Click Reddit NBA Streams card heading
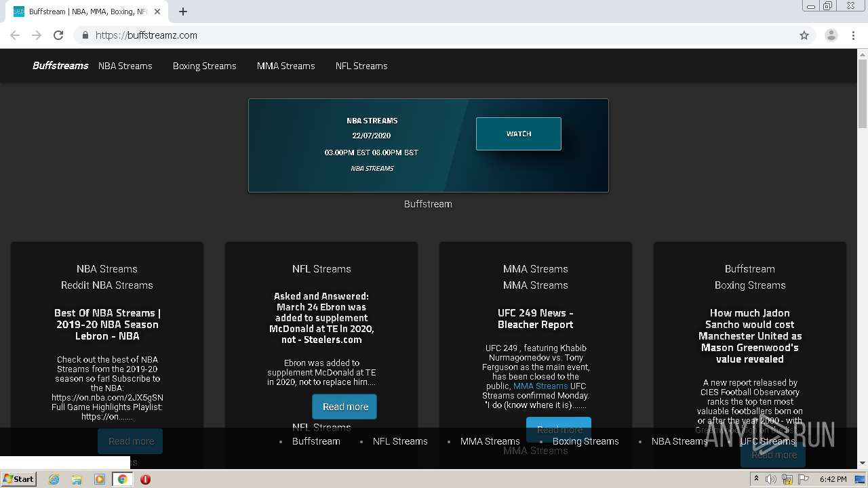The height and width of the screenshot is (488, 868). pos(107,285)
